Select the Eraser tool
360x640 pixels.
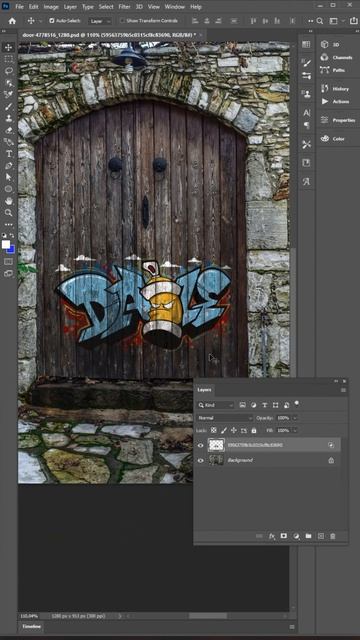(x=8, y=130)
